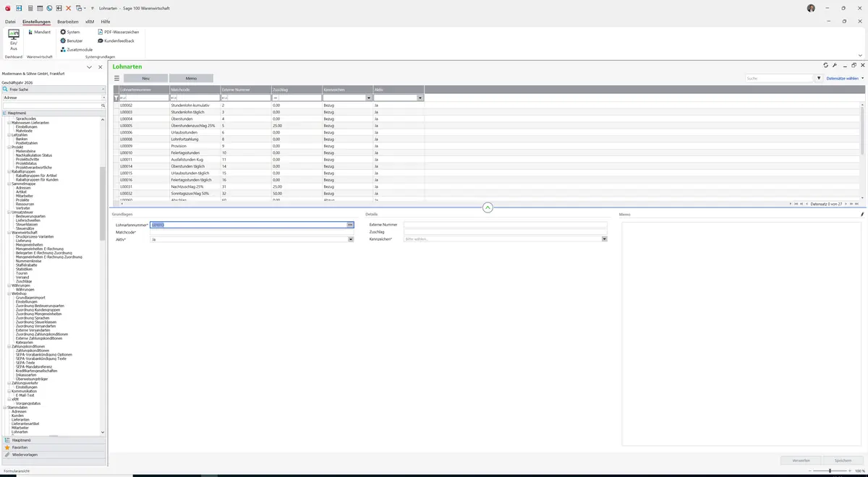Expand the Datensätze wählen dropdown

[x=845, y=78]
